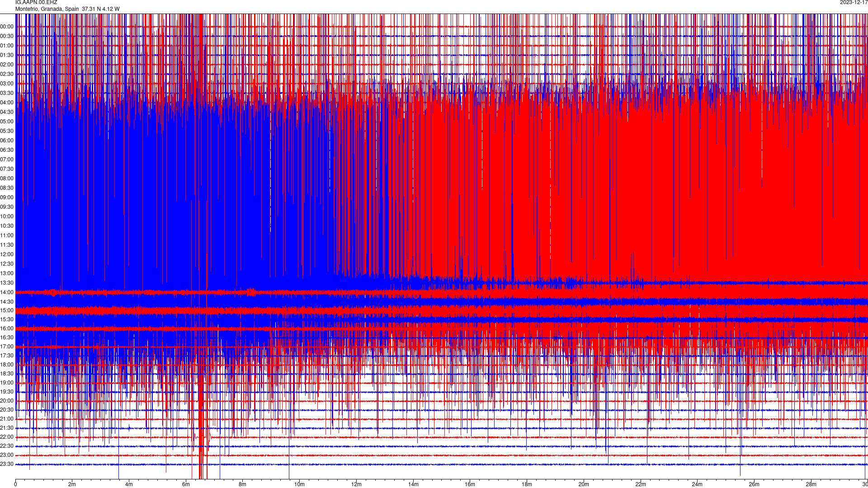
Task: Click the 6m tick on the time axis
Action: (x=186, y=484)
